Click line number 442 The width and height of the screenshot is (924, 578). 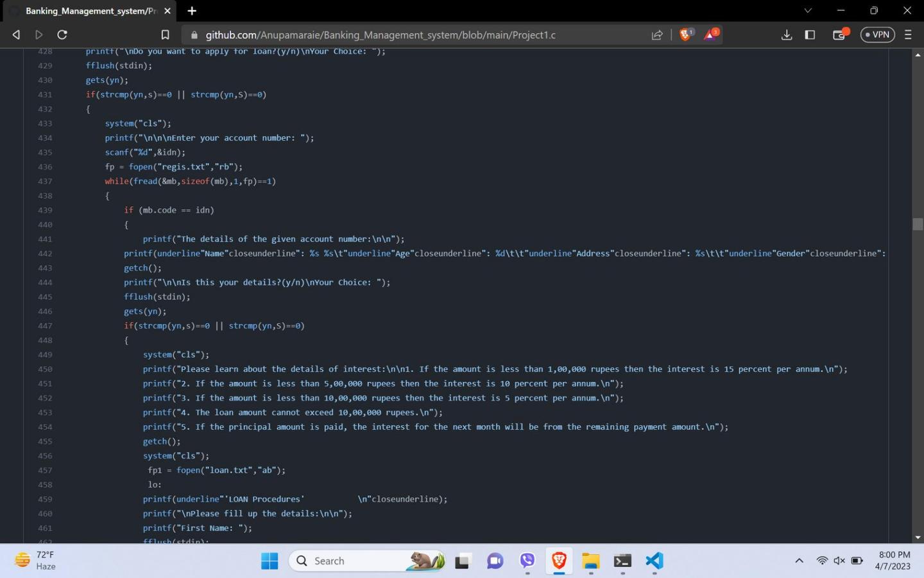(x=45, y=253)
